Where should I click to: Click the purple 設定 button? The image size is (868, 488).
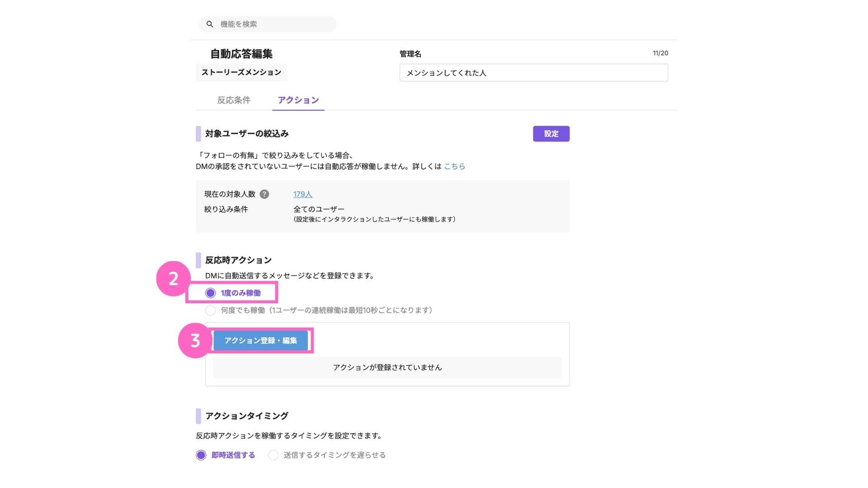pyautogui.click(x=551, y=134)
